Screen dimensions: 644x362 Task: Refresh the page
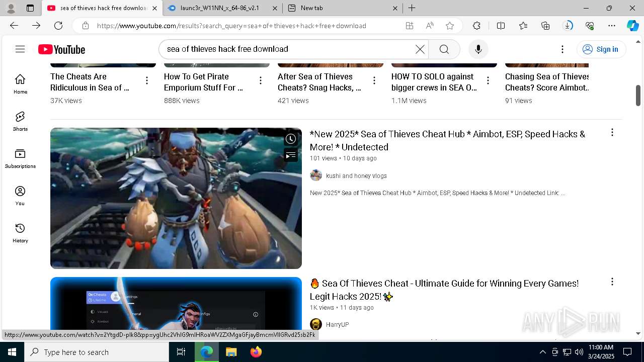(58, 26)
